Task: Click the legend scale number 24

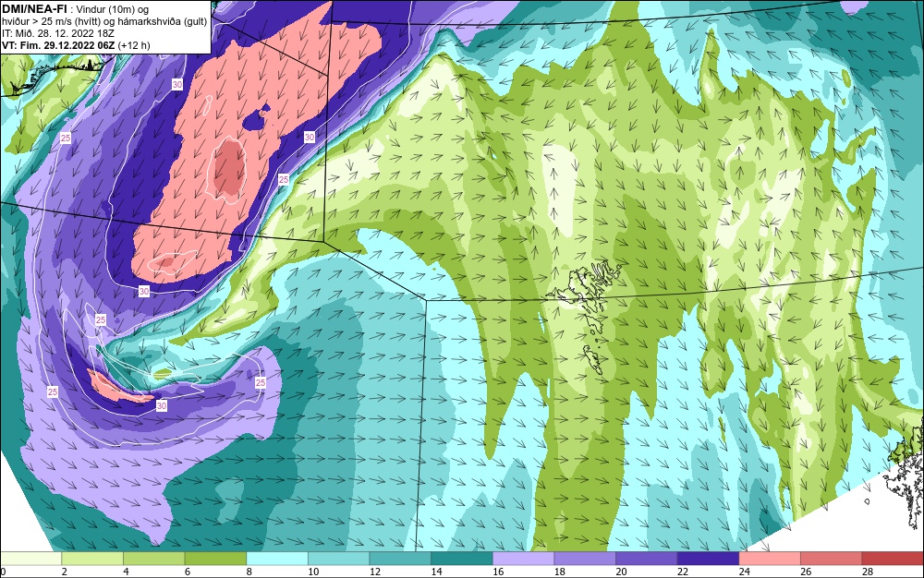Action: (x=744, y=572)
